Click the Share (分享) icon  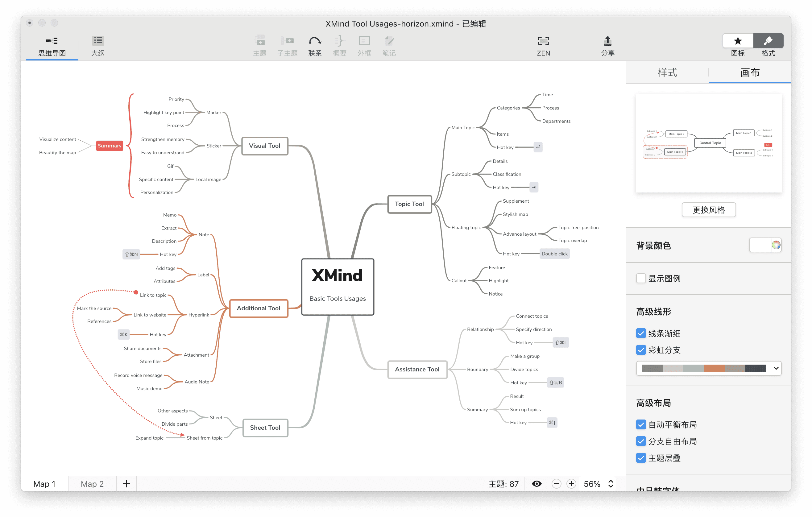[x=607, y=41]
